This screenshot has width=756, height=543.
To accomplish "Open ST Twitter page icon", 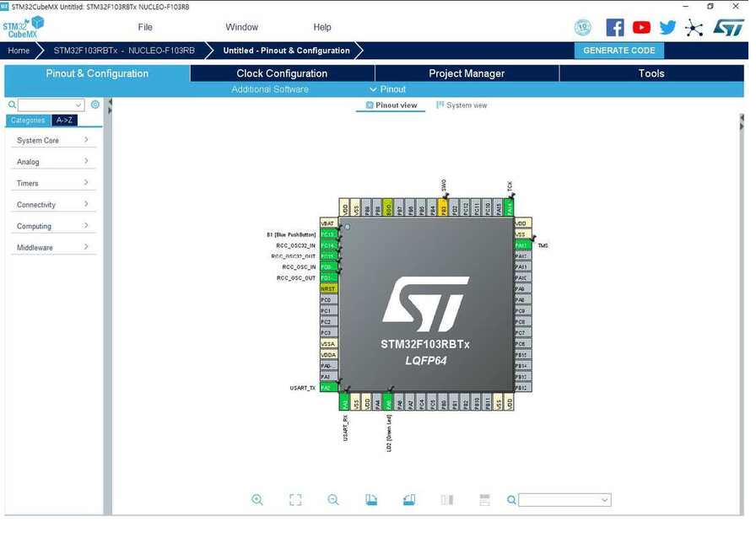I will (x=667, y=28).
